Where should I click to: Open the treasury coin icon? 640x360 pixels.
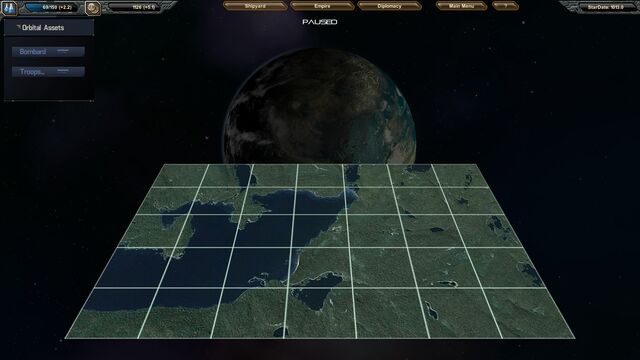93,8
